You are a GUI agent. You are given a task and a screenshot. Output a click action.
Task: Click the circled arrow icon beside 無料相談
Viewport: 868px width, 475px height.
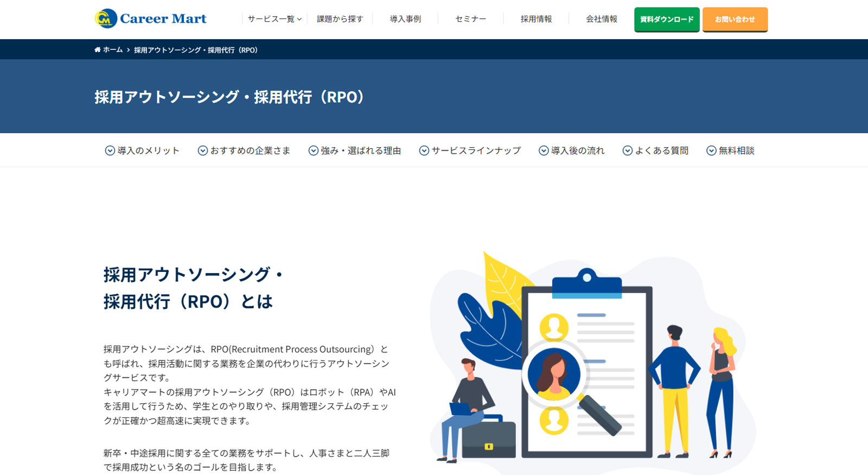(711, 151)
